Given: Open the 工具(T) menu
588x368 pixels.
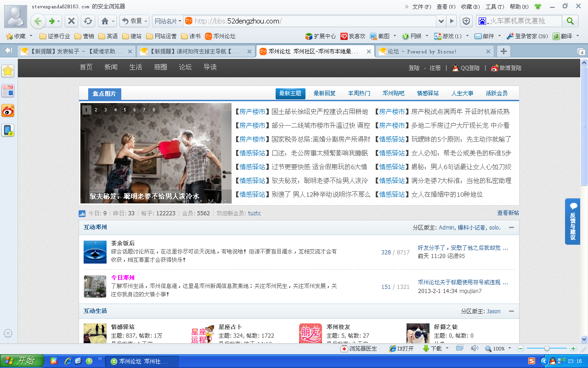Looking at the screenshot, I should [495, 6].
